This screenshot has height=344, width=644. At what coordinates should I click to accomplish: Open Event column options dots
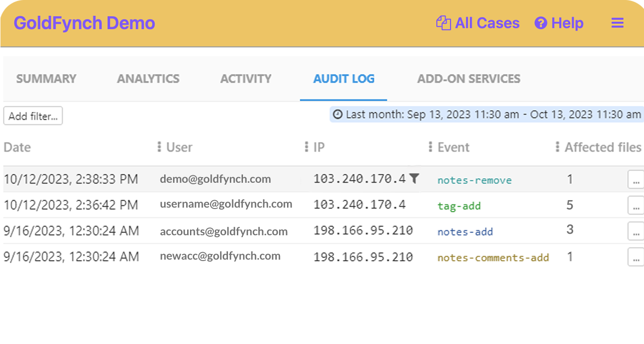431,147
